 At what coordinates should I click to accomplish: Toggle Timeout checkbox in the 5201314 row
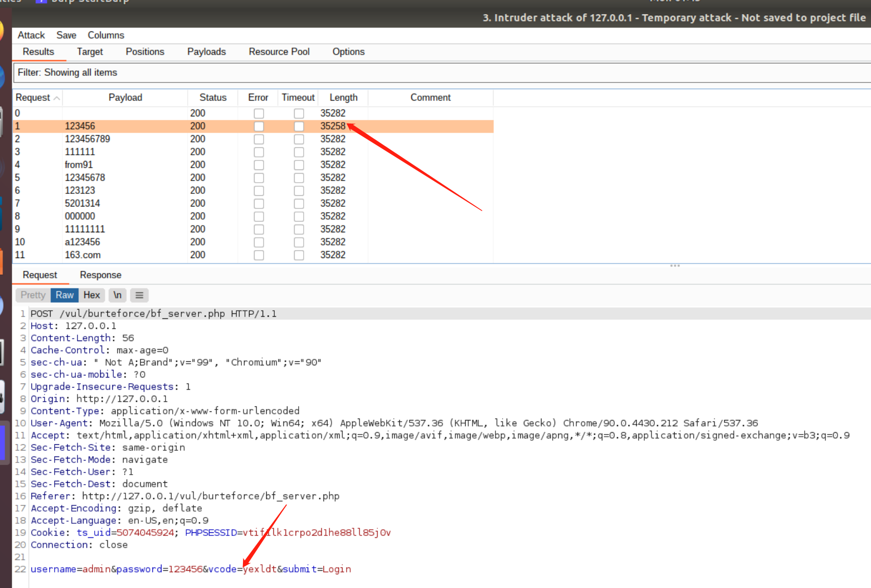tap(299, 203)
